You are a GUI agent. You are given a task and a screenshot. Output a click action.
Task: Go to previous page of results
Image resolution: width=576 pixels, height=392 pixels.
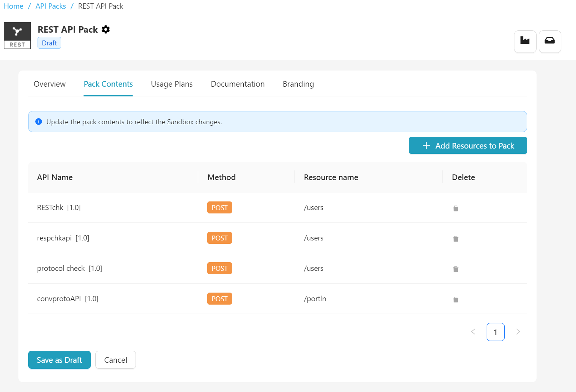pyautogui.click(x=473, y=332)
